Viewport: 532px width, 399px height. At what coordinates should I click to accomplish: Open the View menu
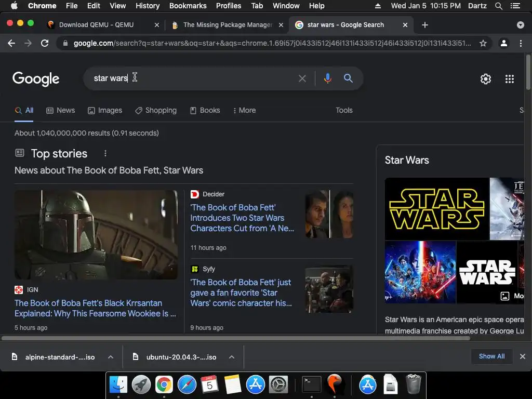pos(118,6)
